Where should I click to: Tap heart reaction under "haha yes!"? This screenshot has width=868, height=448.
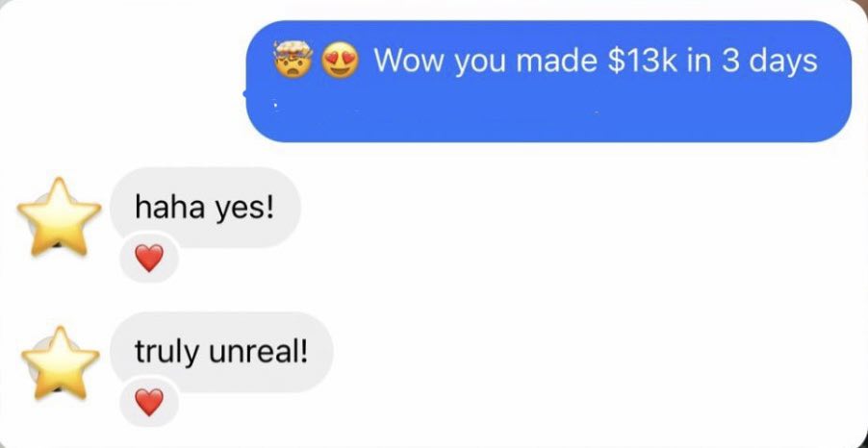(149, 259)
